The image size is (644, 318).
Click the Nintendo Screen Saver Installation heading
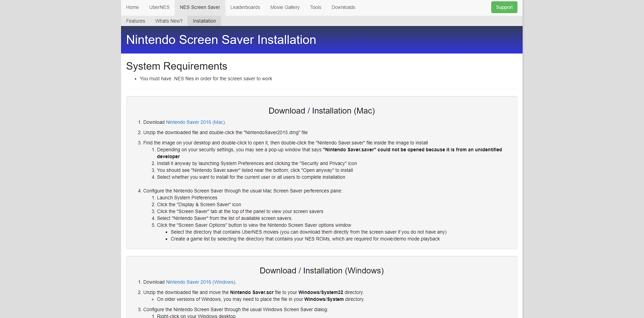click(221, 40)
